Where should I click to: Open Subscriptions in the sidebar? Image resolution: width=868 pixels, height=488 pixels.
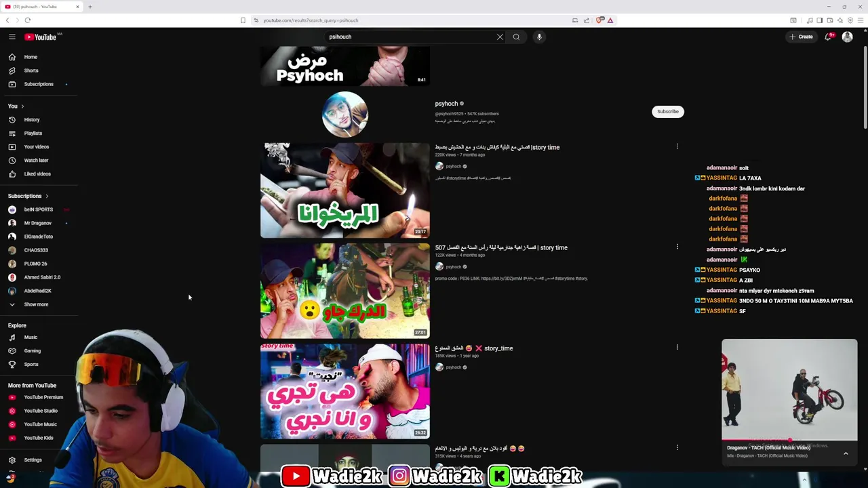click(39, 84)
